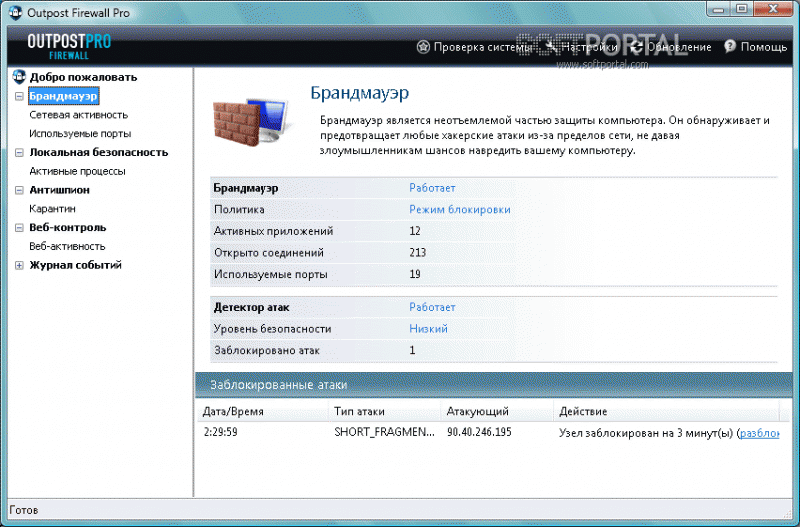Click the Детектор атак bold label
The width and height of the screenshot is (800, 527).
click(x=251, y=308)
